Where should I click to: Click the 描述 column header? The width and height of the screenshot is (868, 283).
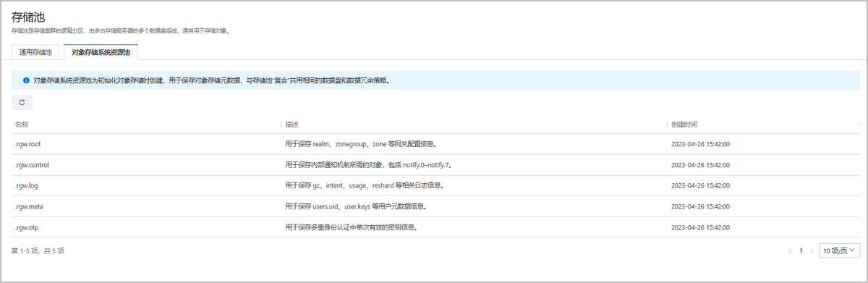(292, 124)
